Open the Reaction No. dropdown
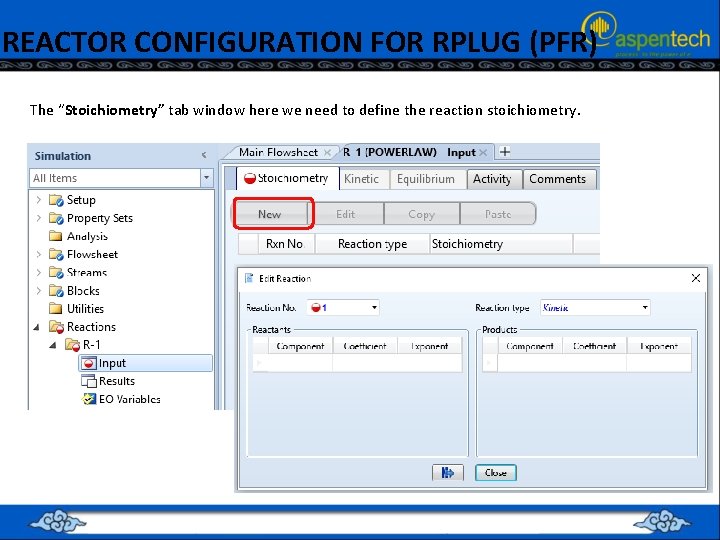This screenshot has width=720, height=540. click(x=375, y=307)
